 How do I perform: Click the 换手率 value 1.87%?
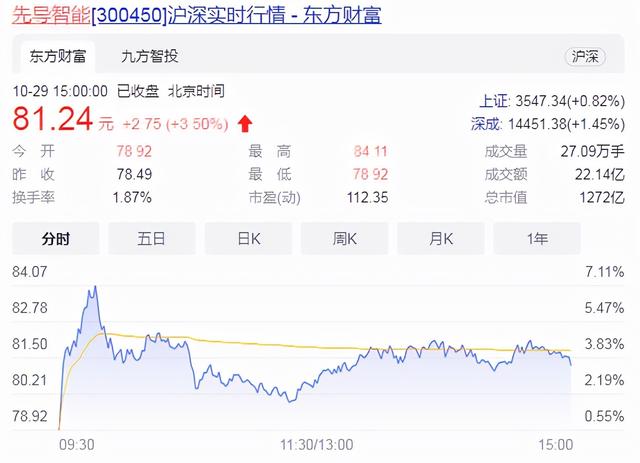132,198
